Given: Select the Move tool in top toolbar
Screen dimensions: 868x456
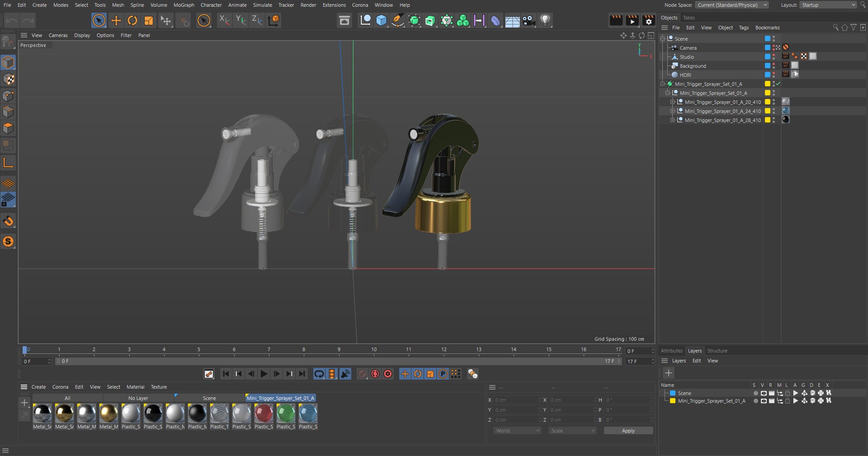Looking at the screenshot, I should 116,20.
